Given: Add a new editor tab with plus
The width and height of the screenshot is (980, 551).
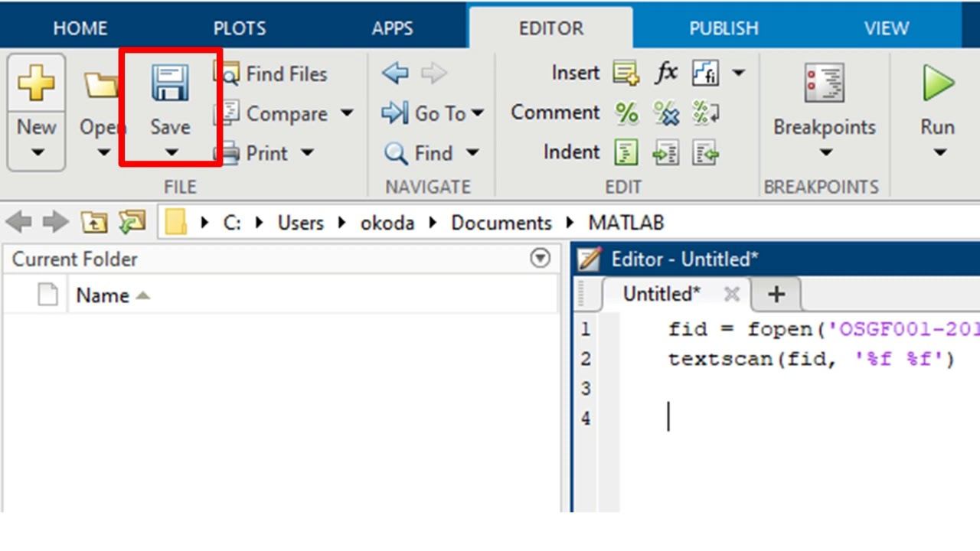Looking at the screenshot, I should (x=776, y=294).
